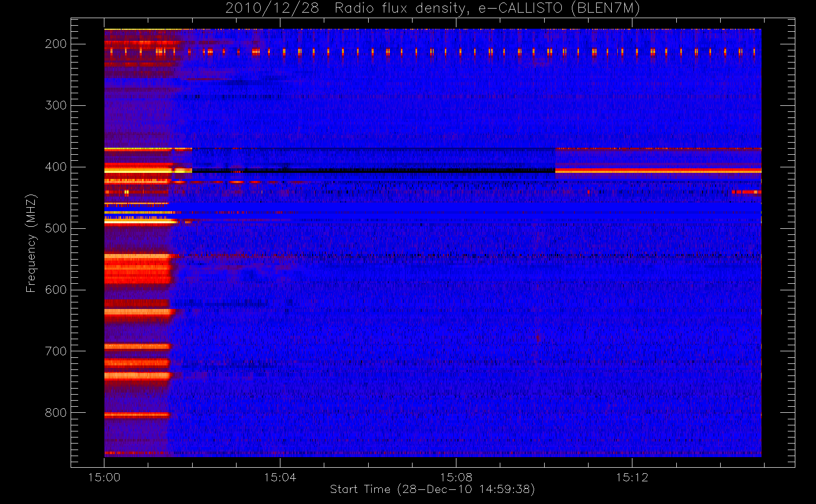Click the 15:08 time tick label
The width and height of the screenshot is (816, 504).
point(456,477)
